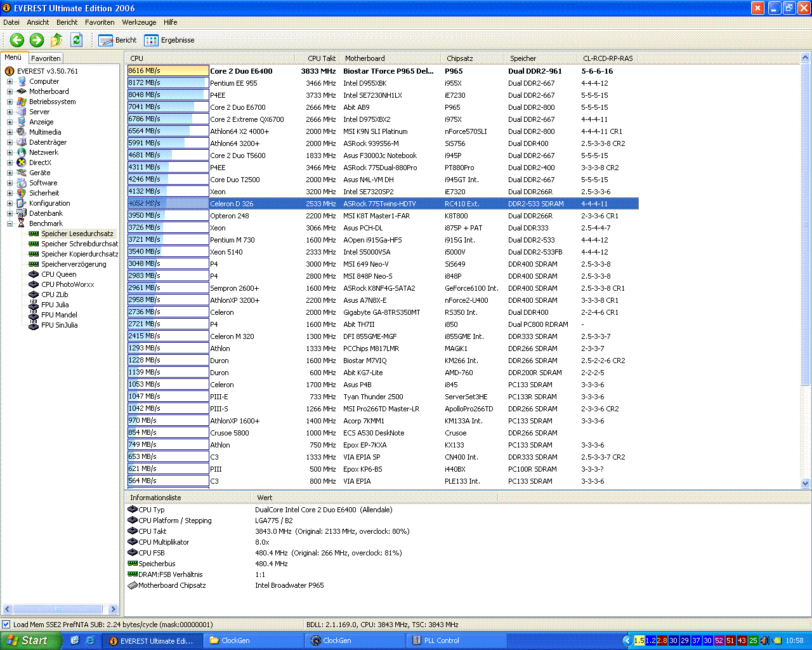Click the 8172 MB/s result bar
The width and height of the screenshot is (812, 650).
point(168,83)
